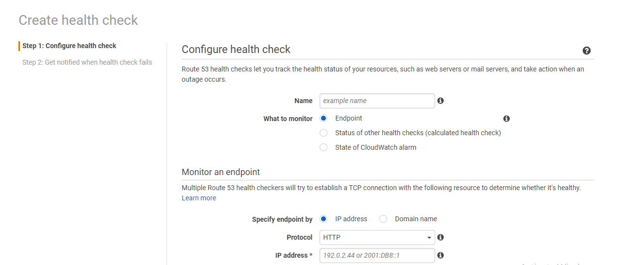
Task: Click the Specify endpoint by label
Action: pyautogui.click(x=282, y=219)
